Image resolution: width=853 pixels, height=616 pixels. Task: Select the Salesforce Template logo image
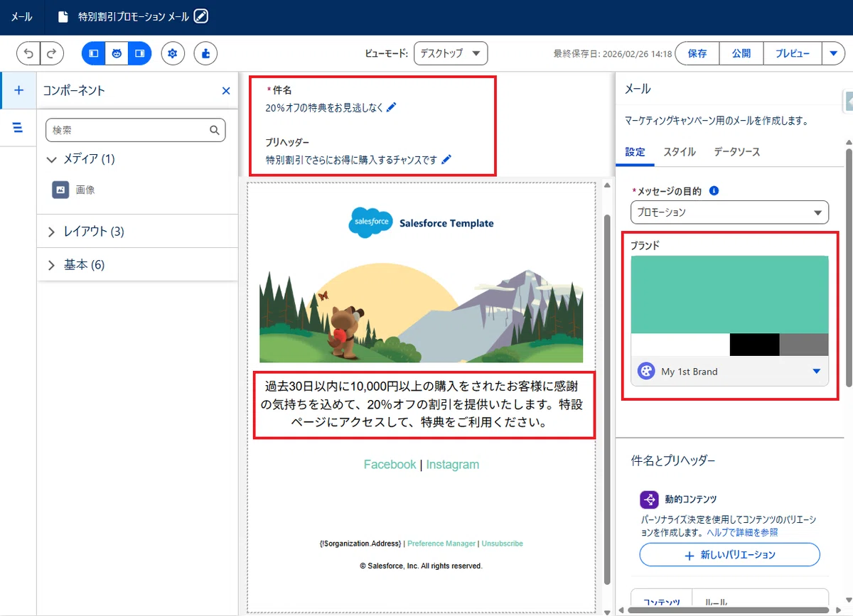click(421, 223)
